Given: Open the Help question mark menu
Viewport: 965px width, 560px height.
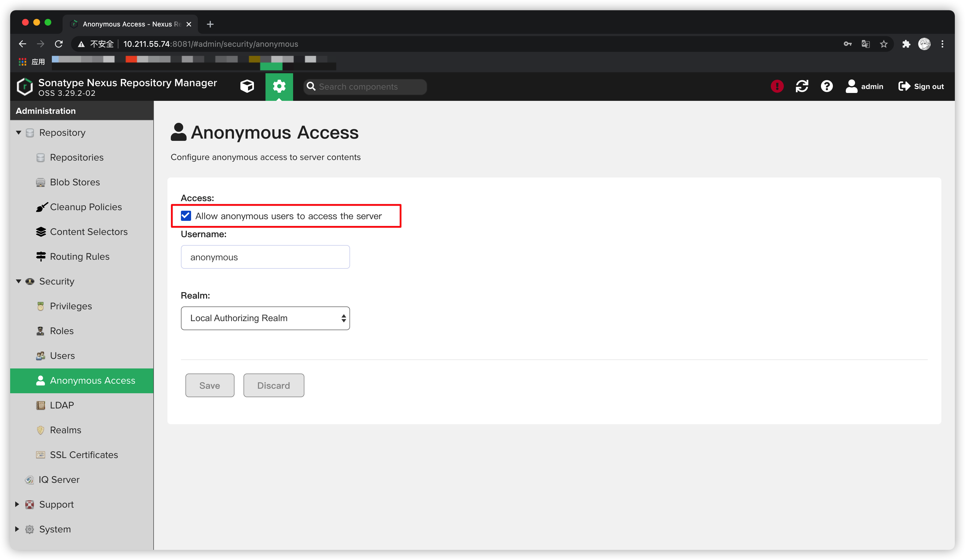Looking at the screenshot, I should click(827, 86).
